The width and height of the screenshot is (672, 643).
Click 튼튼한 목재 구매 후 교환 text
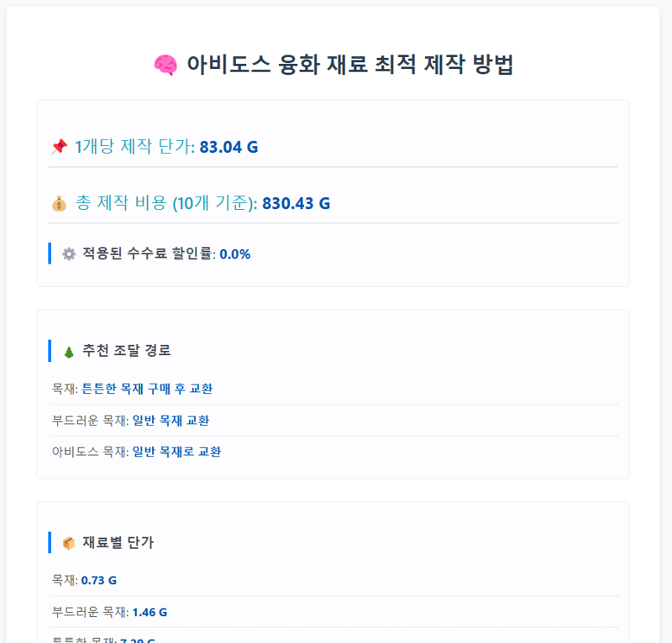(x=147, y=389)
